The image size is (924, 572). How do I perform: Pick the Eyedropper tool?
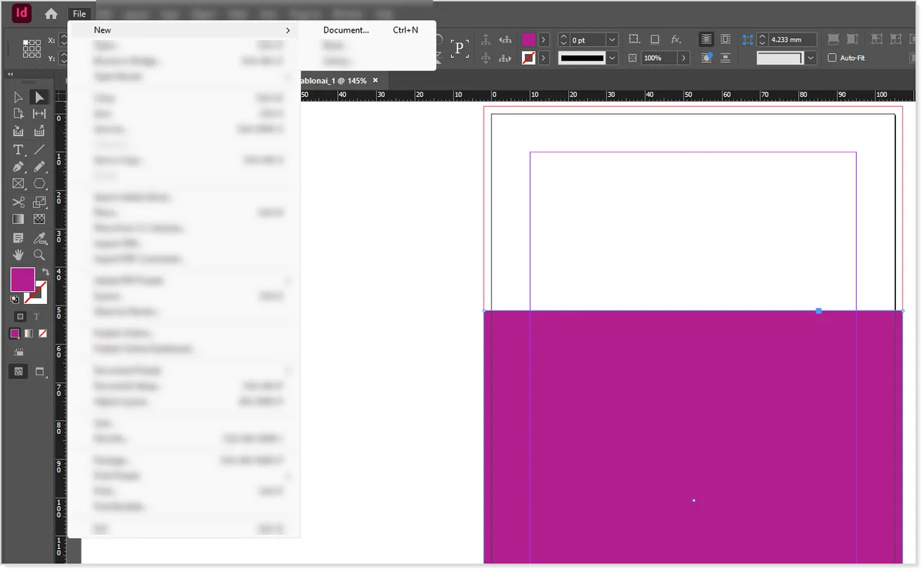pos(40,238)
